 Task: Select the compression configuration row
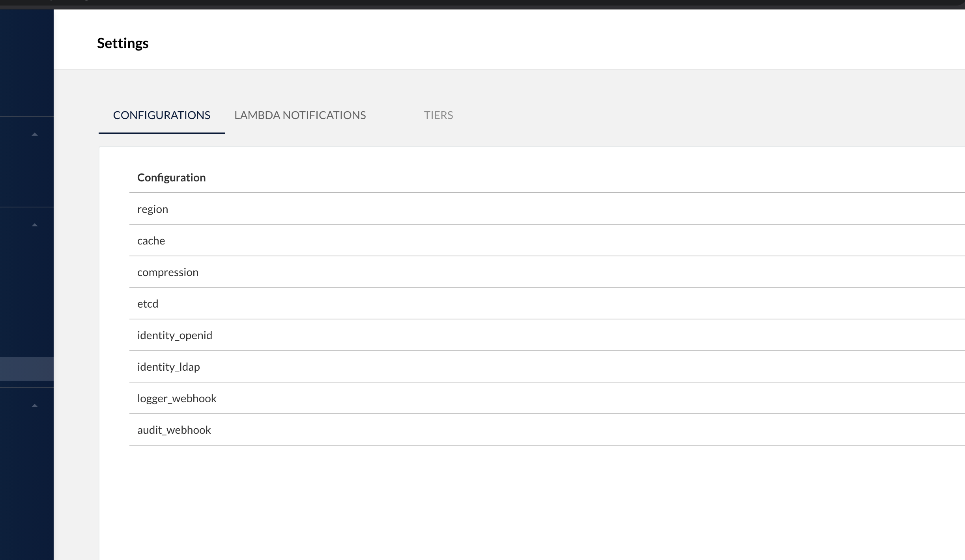(168, 272)
